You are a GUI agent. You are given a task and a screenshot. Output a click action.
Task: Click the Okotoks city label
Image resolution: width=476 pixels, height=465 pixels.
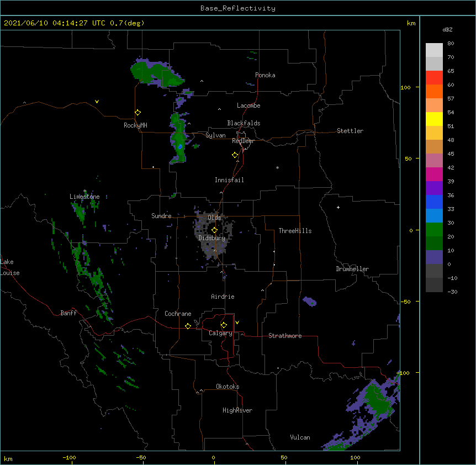(x=228, y=387)
